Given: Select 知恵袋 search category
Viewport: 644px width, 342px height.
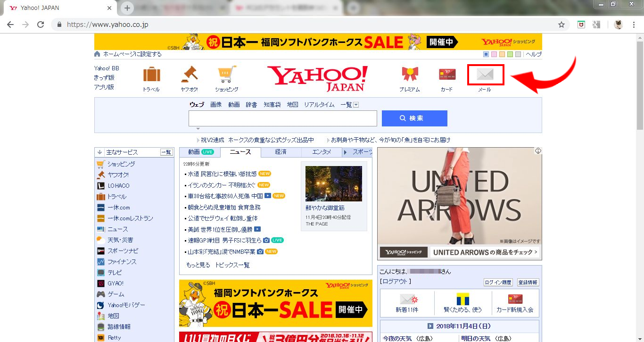Looking at the screenshot, I should (x=272, y=105).
